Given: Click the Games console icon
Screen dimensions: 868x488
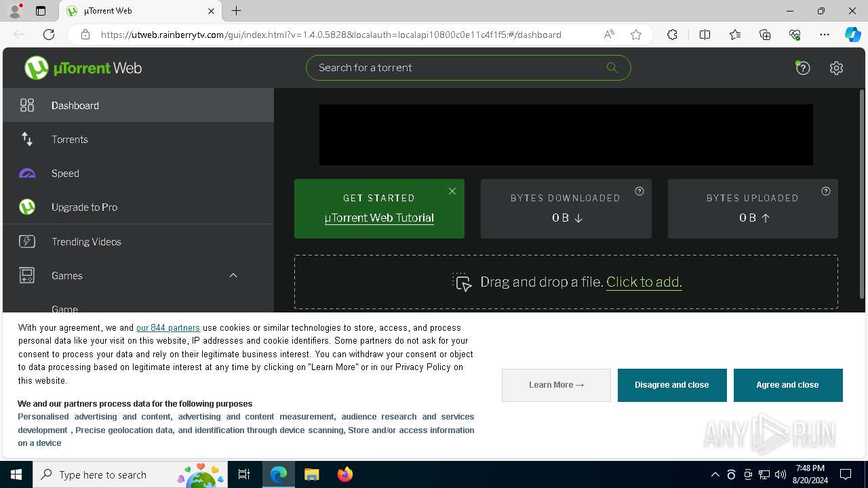Looking at the screenshot, I should (27, 275).
